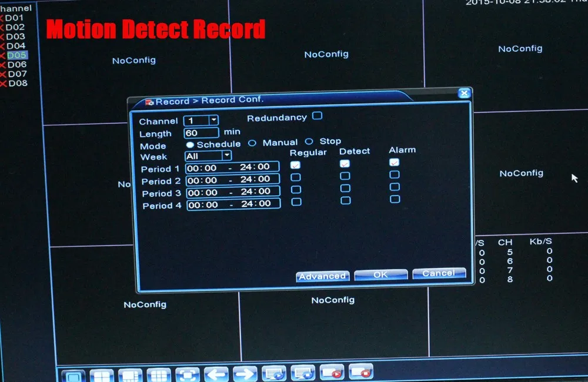The width and height of the screenshot is (588, 382).
Task: Check Alarm for Period 2
Action: (394, 175)
